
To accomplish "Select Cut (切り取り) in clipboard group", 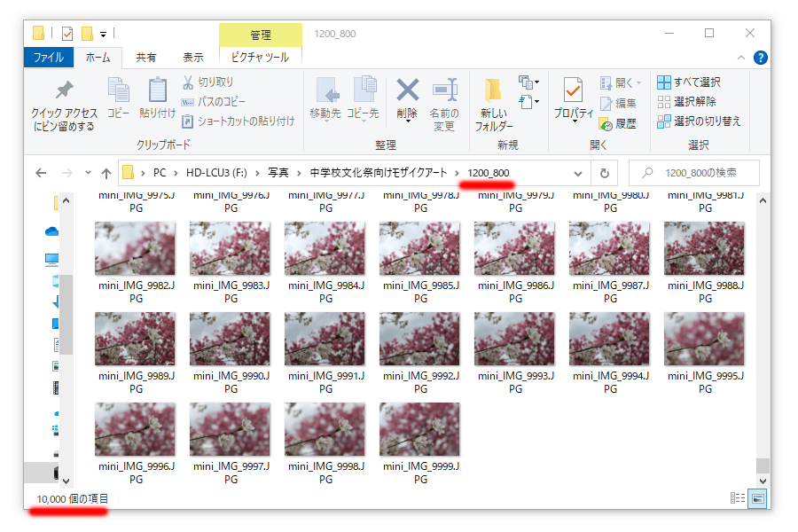I will click(208, 82).
